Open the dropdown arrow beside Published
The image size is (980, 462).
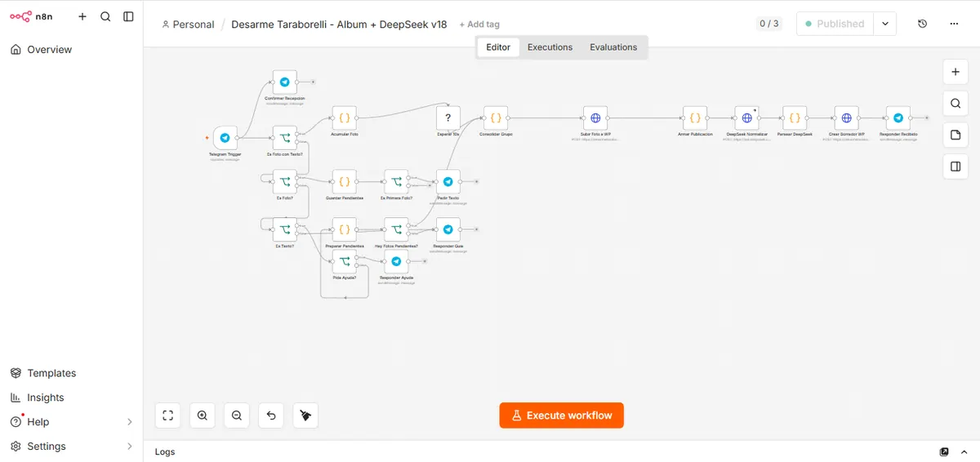[x=884, y=24]
